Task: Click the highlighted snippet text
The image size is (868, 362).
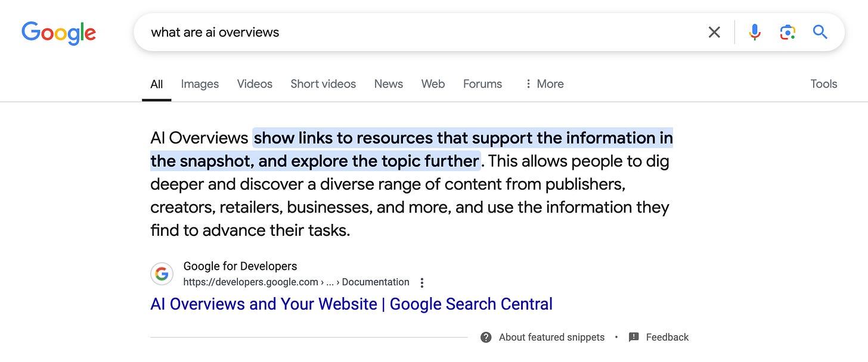Action: point(411,149)
